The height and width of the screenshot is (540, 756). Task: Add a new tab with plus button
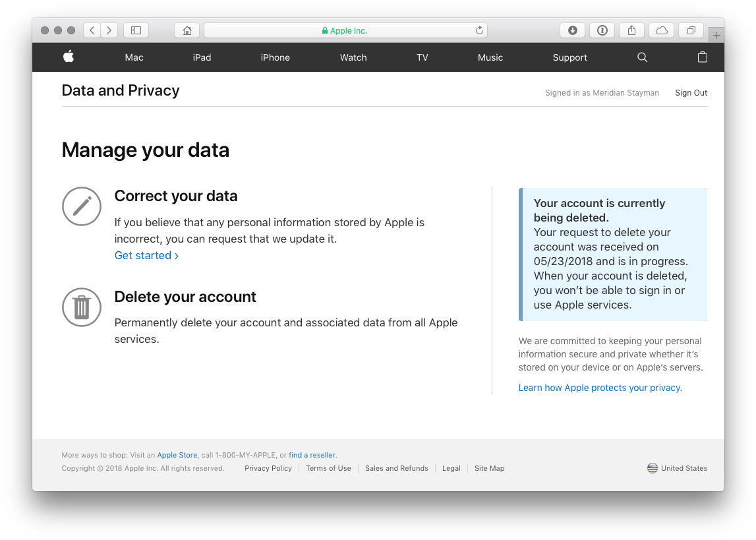tap(716, 35)
